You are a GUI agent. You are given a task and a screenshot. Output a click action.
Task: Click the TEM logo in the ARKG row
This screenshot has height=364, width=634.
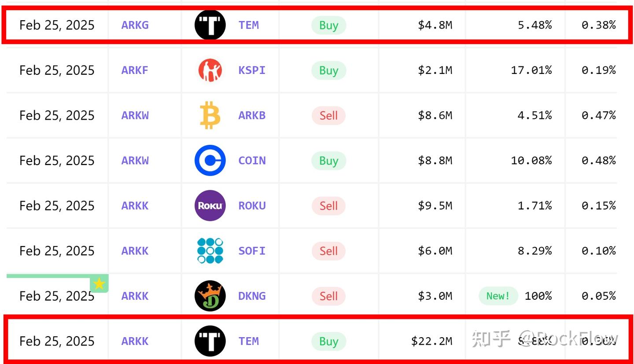pyautogui.click(x=210, y=25)
